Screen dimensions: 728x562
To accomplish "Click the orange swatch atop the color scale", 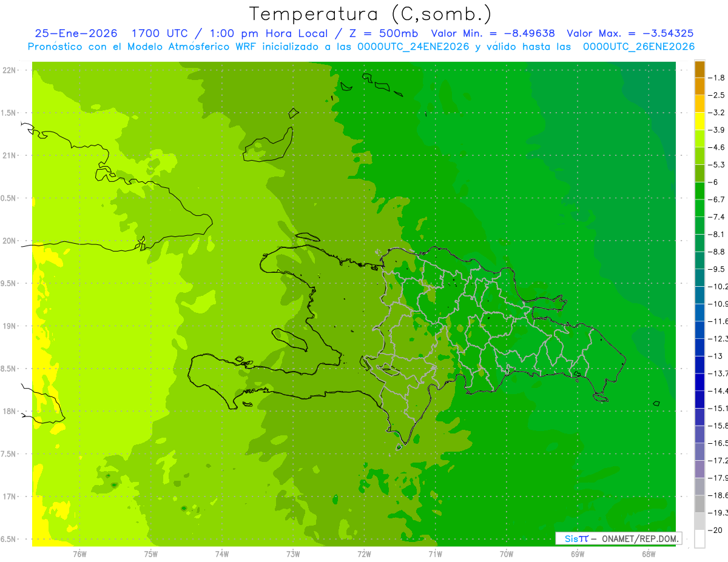I will click(x=699, y=70).
